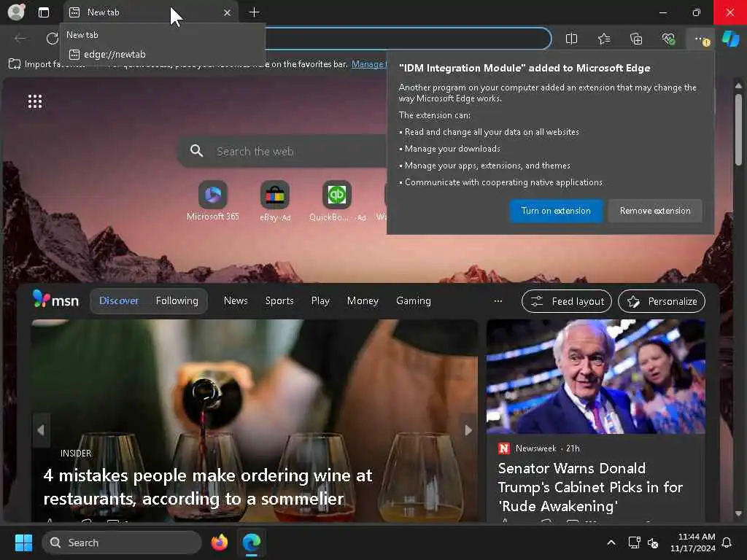
Task: Open Feed layout options
Action: pos(566,301)
